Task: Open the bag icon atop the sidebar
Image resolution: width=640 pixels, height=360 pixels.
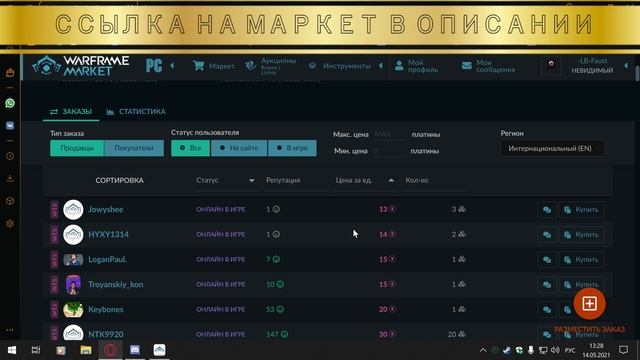Action: point(10,72)
